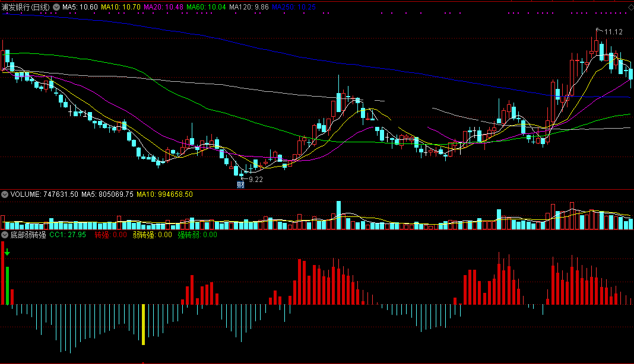Click the 9.22 low price annotation
Screen dimensions: 634x364
click(x=256, y=180)
